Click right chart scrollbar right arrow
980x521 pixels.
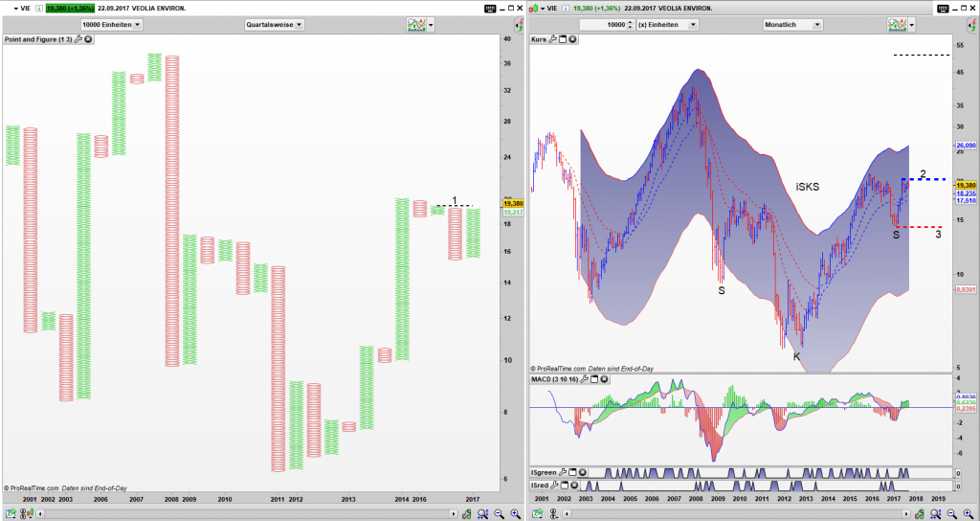[905, 513]
